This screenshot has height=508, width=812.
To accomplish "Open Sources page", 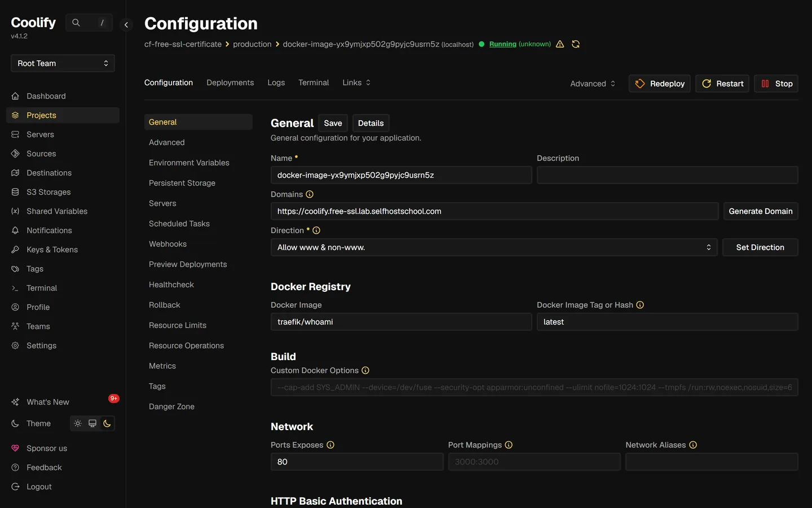I will (x=63, y=154).
